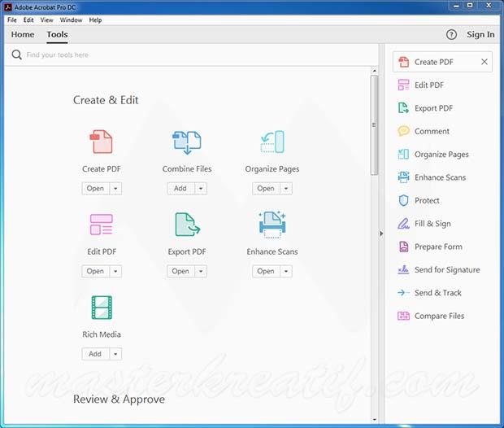Select Organize Pages icon in right sidebar
The image size is (504, 428).
[403, 154]
